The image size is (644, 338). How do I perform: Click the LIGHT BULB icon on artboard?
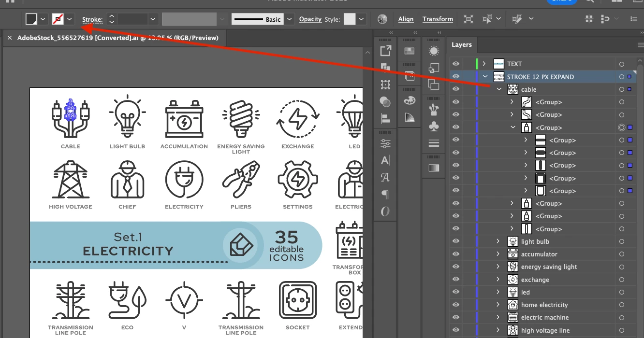coord(127,117)
